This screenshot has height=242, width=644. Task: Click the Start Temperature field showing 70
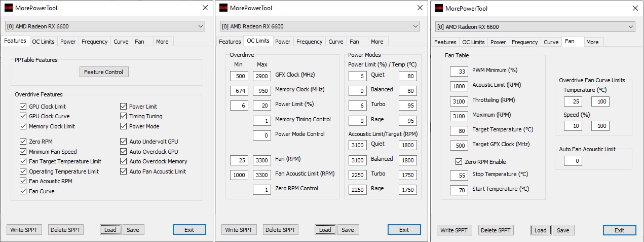click(459, 190)
